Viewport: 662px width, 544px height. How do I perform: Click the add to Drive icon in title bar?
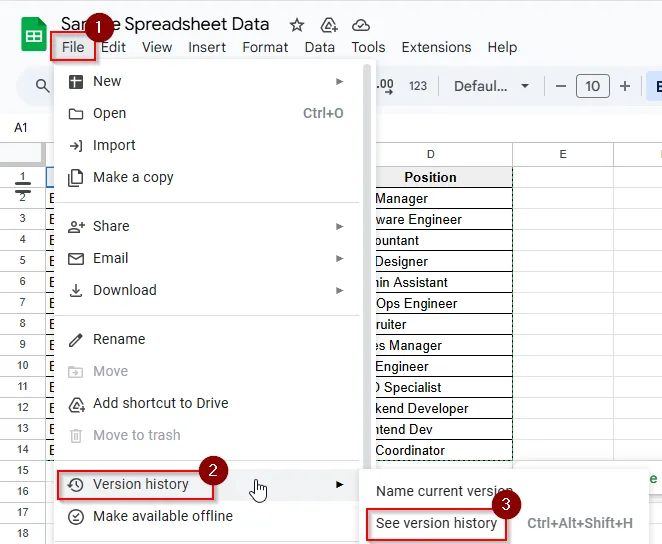[x=329, y=25]
